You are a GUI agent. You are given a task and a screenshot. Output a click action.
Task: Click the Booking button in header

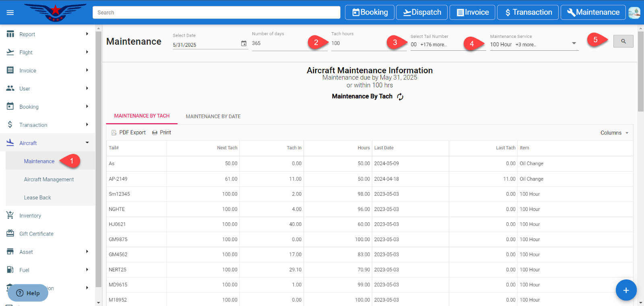370,12
